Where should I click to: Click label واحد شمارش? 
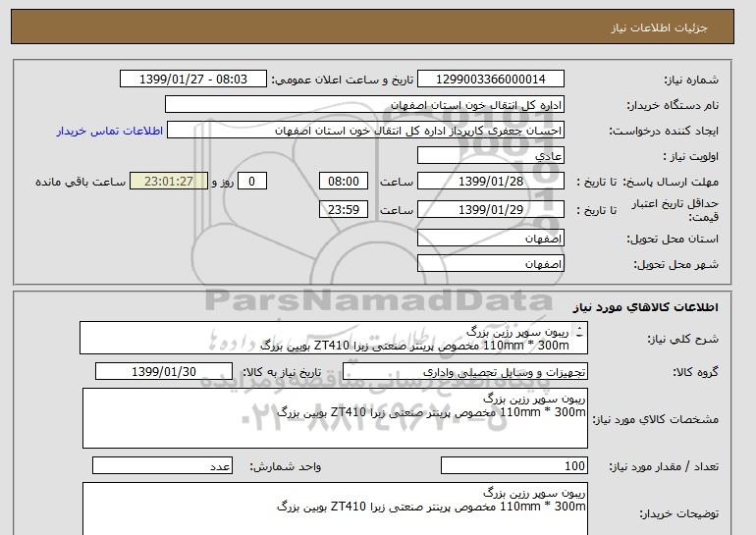(x=285, y=466)
